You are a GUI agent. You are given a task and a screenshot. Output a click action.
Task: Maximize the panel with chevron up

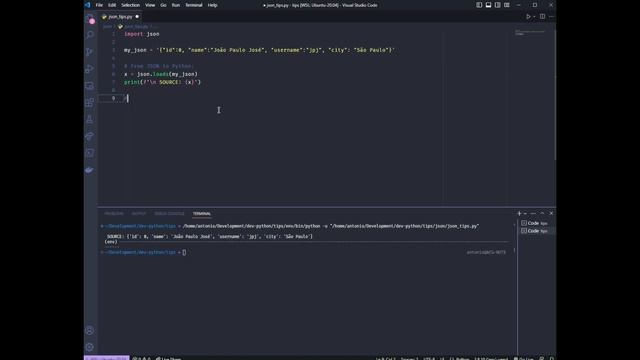542,213
